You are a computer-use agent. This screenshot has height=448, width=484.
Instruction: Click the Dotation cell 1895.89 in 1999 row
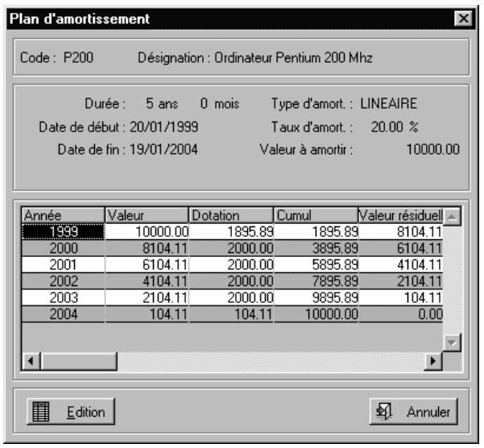[231, 231]
